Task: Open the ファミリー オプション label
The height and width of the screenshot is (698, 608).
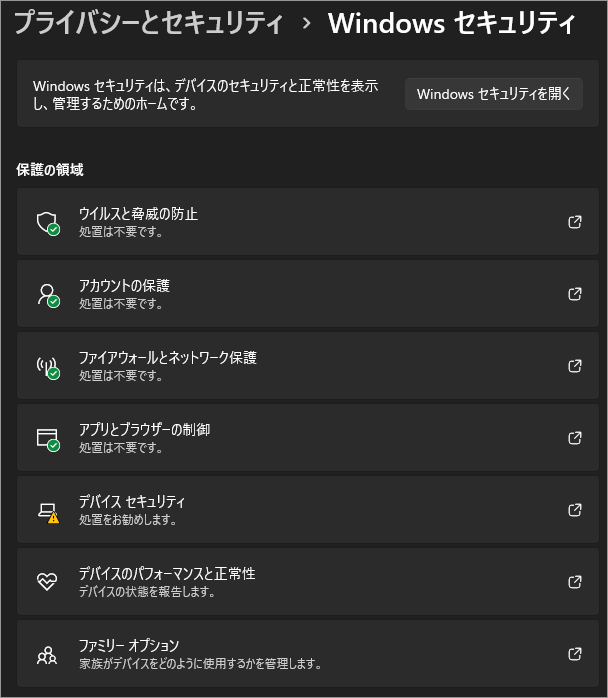Action: (129, 646)
